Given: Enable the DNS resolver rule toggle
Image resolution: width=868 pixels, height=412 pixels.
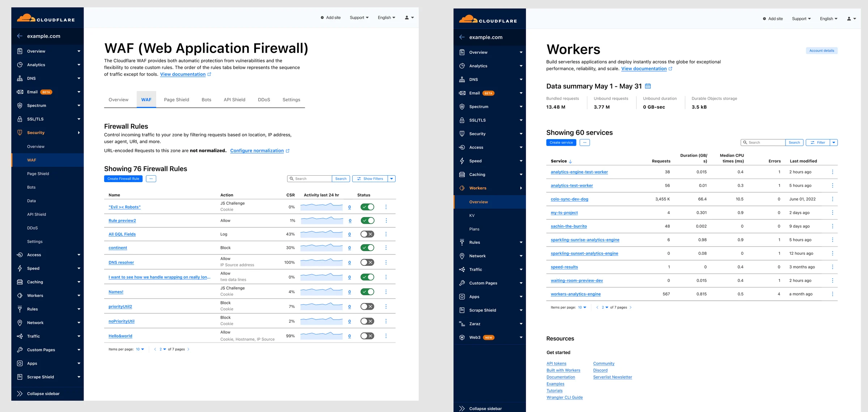Looking at the screenshot, I should (367, 262).
